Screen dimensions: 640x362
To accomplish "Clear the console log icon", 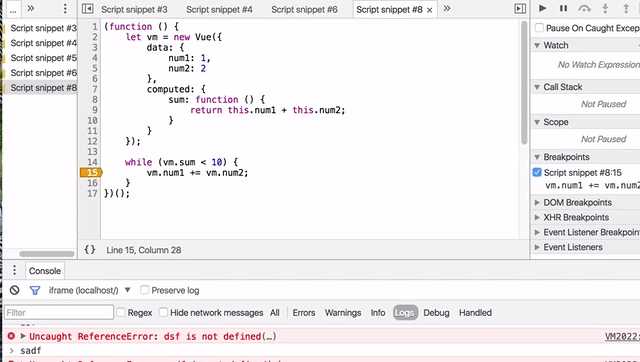I will click(x=15, y=290).
